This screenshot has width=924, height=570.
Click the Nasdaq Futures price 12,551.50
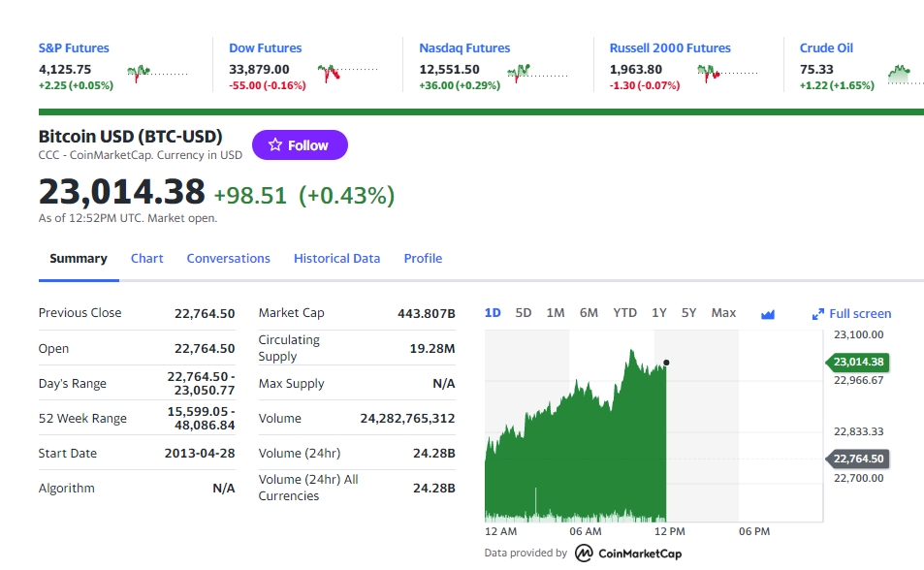449,70
